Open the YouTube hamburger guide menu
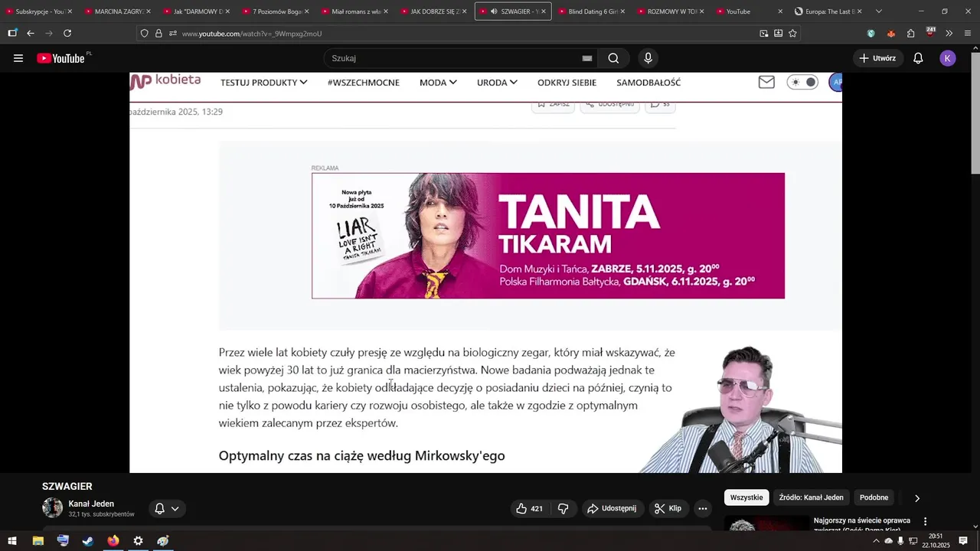Viewport: 980px width, 551px height. point(18,58)
